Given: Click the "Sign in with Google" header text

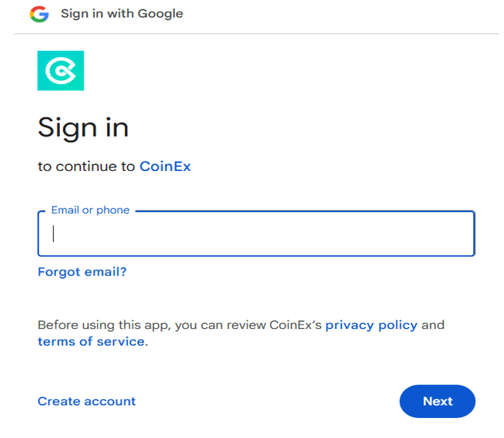Looking at the screenshot, I should pos(122,14).
